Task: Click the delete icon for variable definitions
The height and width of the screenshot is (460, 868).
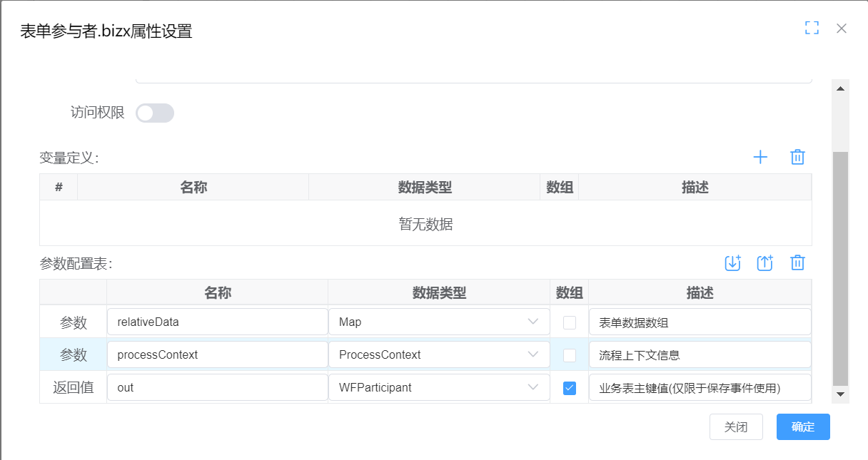Action: pyautogui.click(x=797, y=158)
